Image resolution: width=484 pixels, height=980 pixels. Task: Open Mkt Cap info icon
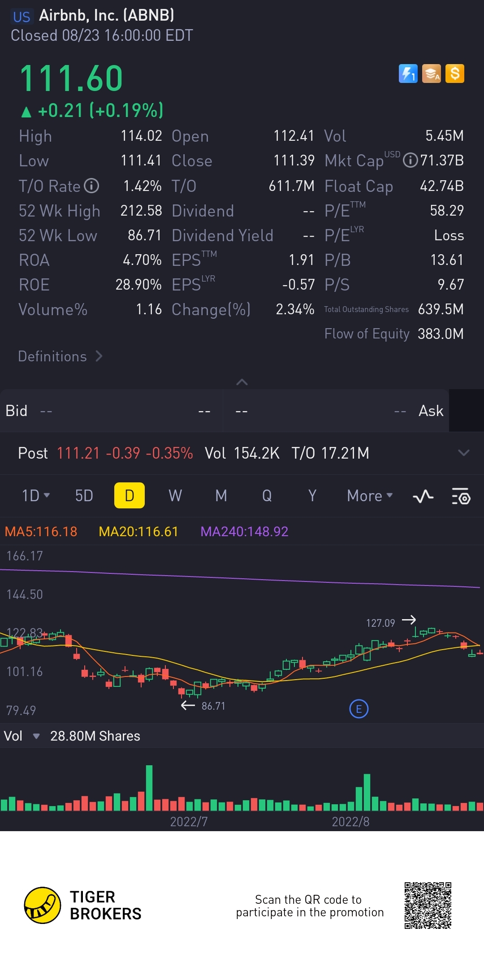410,160
